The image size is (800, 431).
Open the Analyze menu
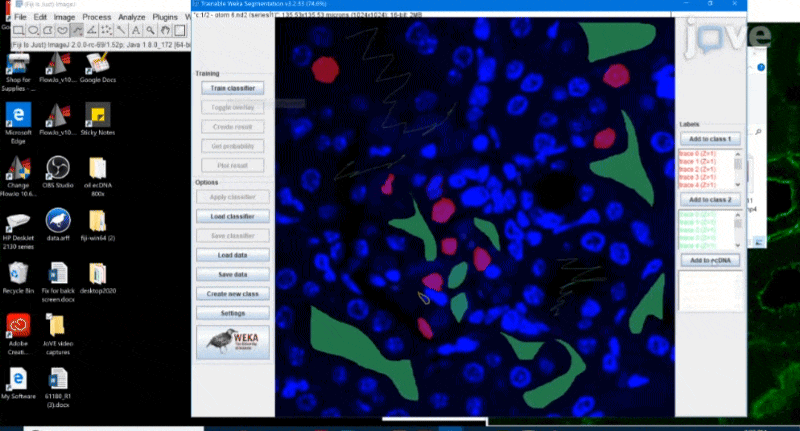(x=132, y=17)
